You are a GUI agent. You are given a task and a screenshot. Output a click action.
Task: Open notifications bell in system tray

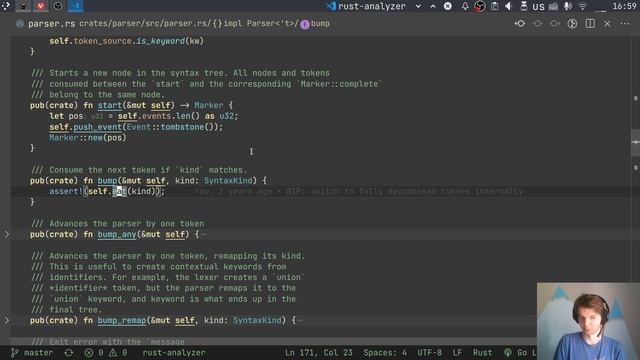(x=465, y=6)
